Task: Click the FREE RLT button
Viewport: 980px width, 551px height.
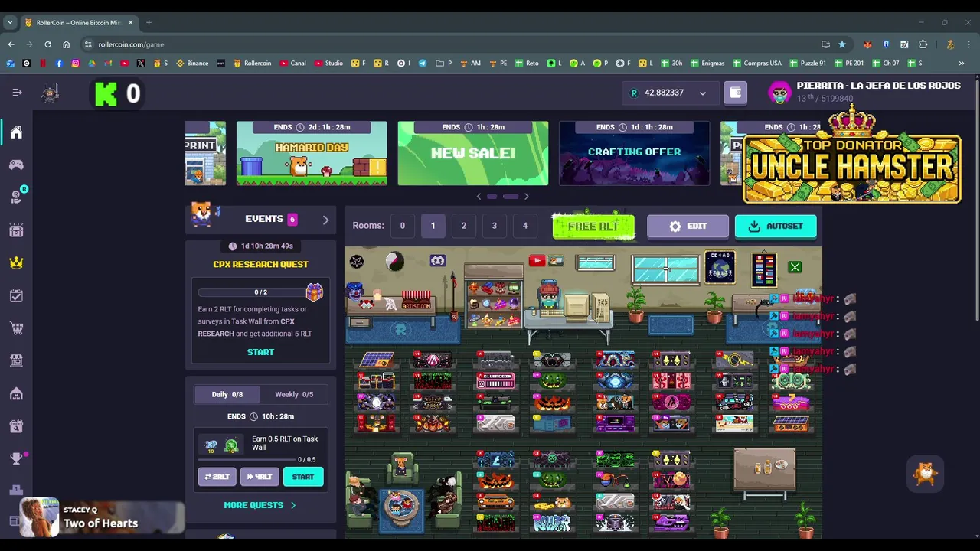Action: (x=593, y=227)
